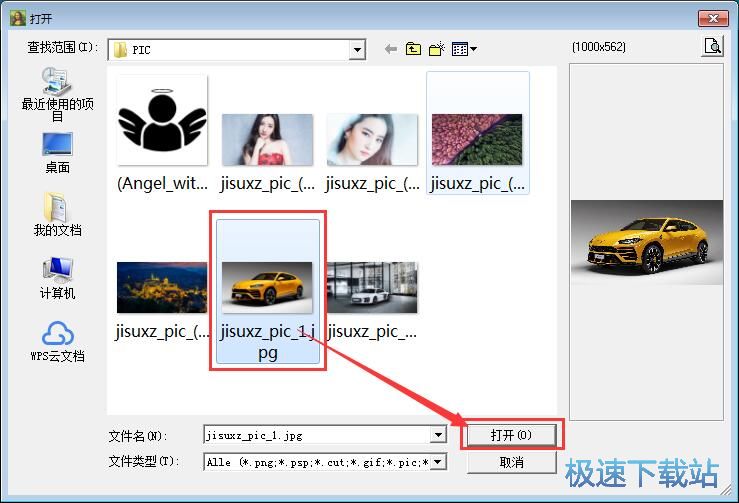Click the file name input field
The height and width of the screenshot is (503, 739).
pyautogui.click(x=315, y=435)
